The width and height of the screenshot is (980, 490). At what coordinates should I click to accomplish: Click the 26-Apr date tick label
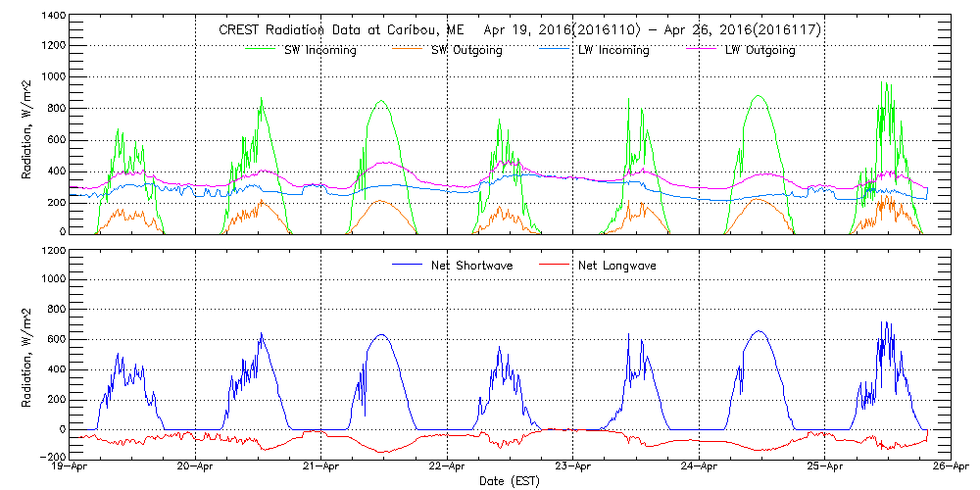(950, 468)
